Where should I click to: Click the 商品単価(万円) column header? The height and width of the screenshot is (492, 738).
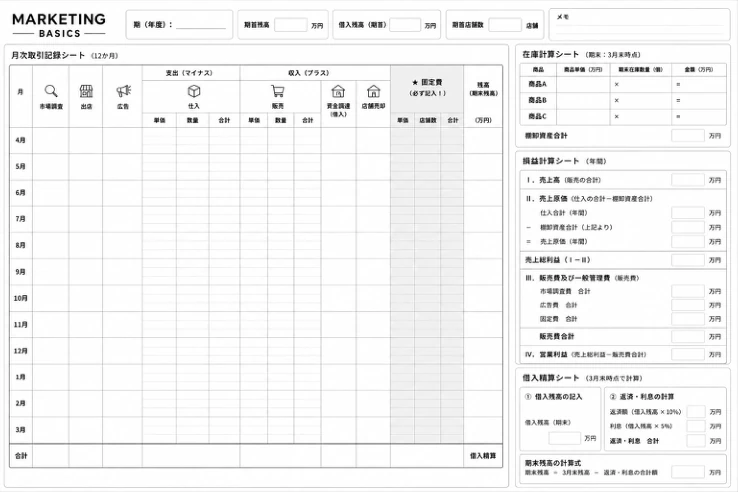click(x=583, y=70)
